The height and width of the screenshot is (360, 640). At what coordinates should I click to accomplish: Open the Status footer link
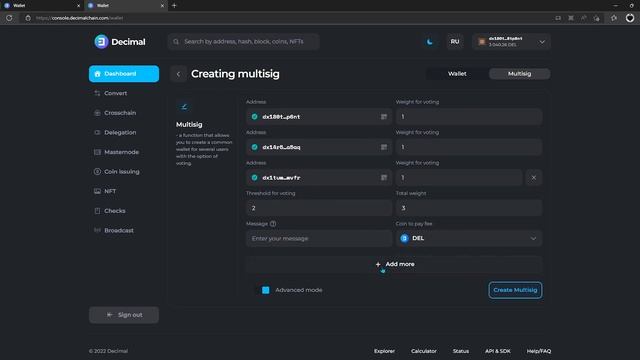460,351
